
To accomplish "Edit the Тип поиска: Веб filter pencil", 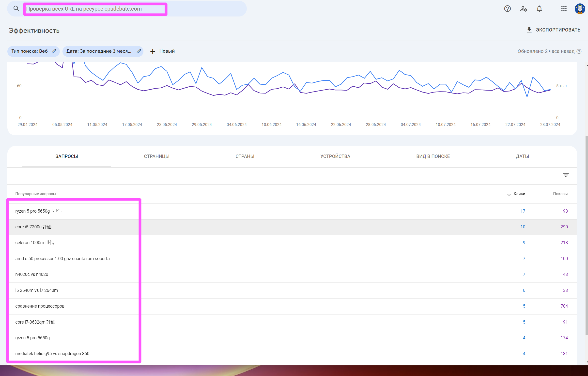I will click(x=54, y=51).
